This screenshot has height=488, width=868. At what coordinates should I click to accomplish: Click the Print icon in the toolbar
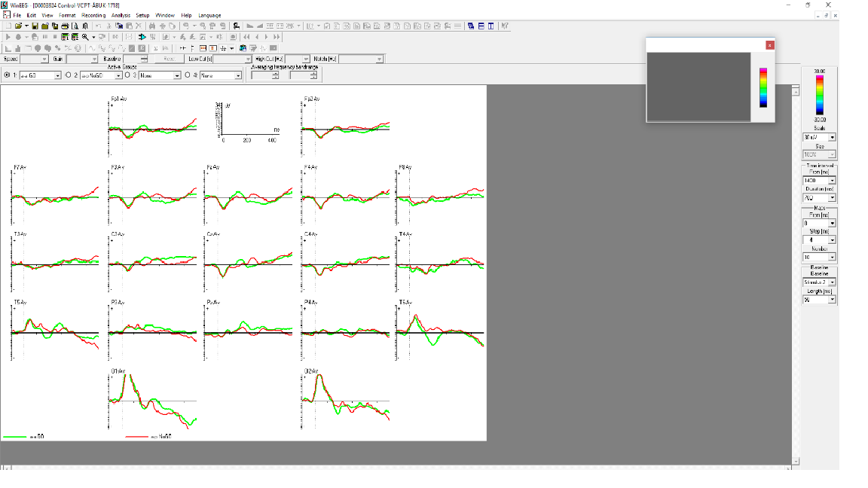pos(65,26)
